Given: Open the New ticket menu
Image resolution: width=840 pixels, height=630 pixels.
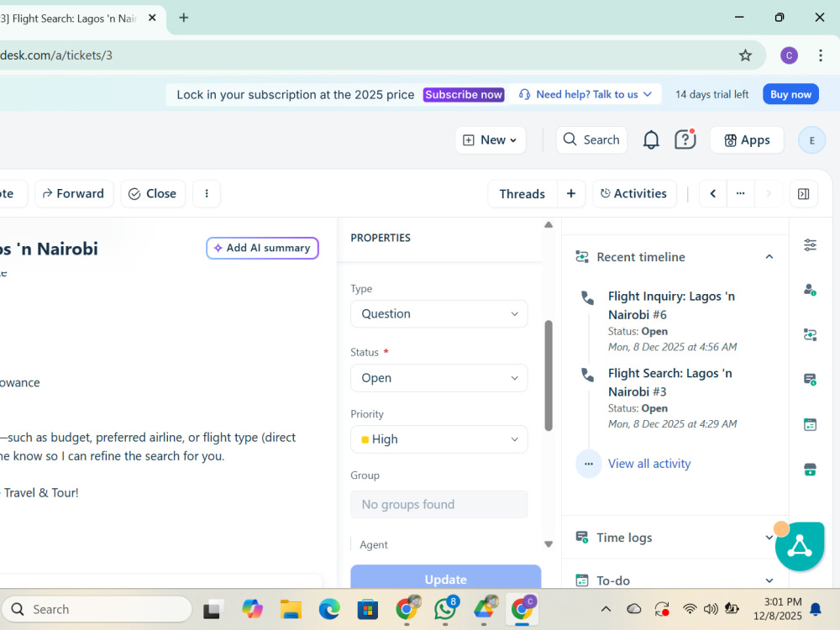Looking at the screenshot, I should pos(491,140).
